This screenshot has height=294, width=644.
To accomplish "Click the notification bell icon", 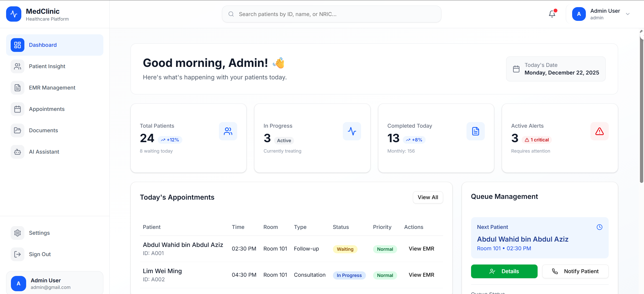I will 552,14.
